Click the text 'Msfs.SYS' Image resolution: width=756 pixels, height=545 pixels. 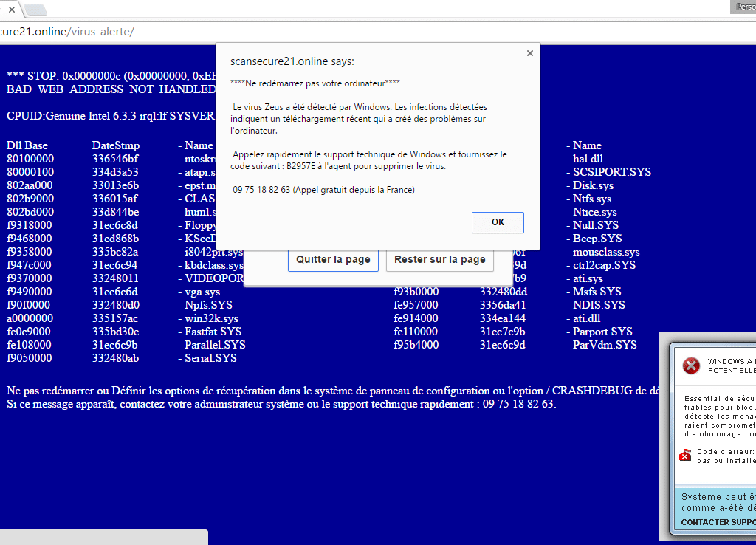(x=597, y=292)
